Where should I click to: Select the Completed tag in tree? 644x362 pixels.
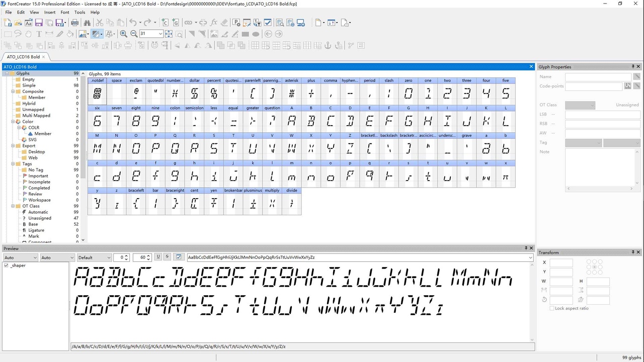coord(39,188)
